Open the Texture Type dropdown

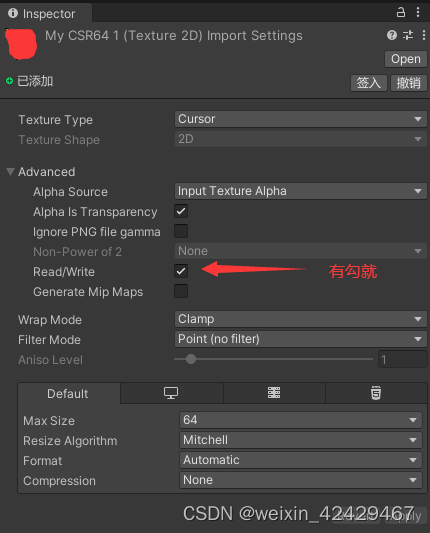pyautogui.click(x=300, y=119)
